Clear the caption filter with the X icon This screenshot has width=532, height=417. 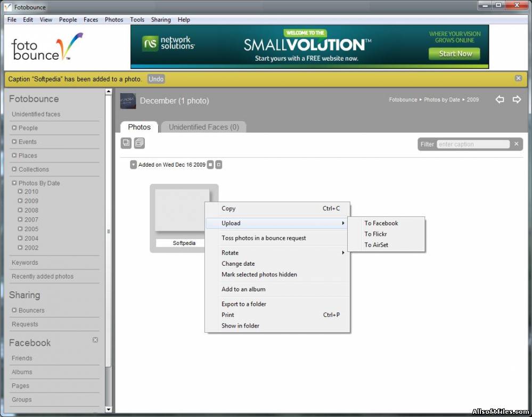tap(517, 144)
